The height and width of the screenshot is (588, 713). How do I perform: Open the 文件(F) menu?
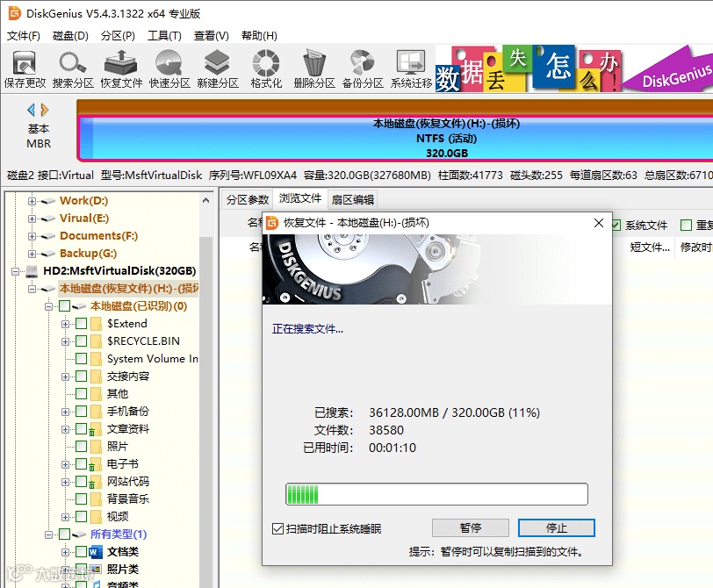click(x=24, y=35)
